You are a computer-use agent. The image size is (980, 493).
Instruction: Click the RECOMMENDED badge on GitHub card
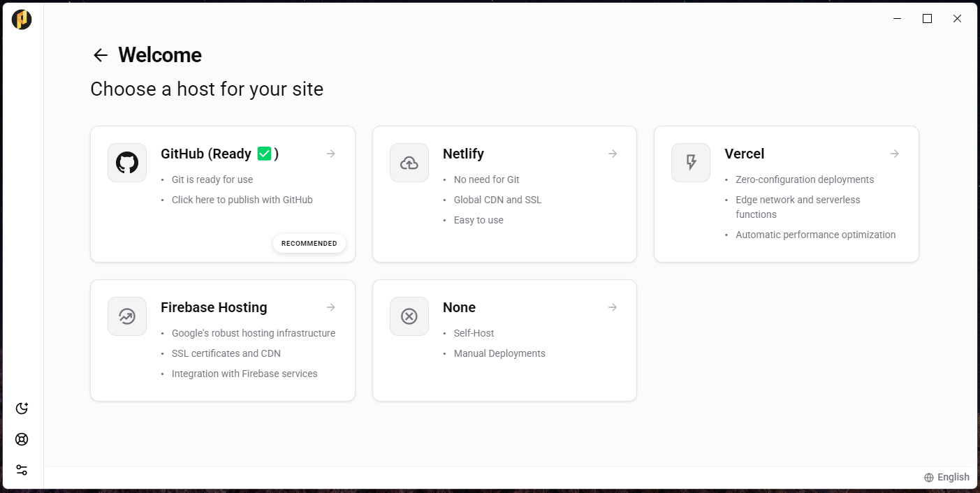tap(309, 244)
